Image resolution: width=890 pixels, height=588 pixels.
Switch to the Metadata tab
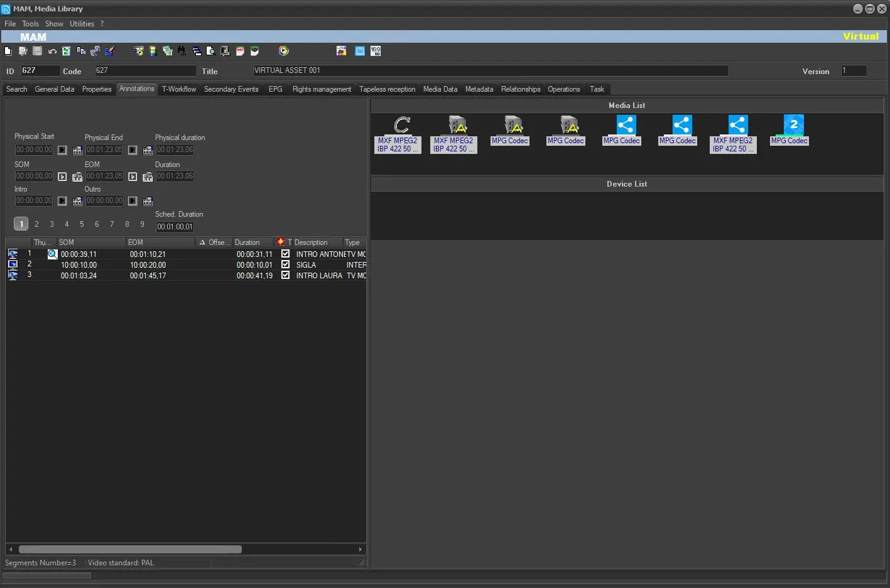click(479, 89)
